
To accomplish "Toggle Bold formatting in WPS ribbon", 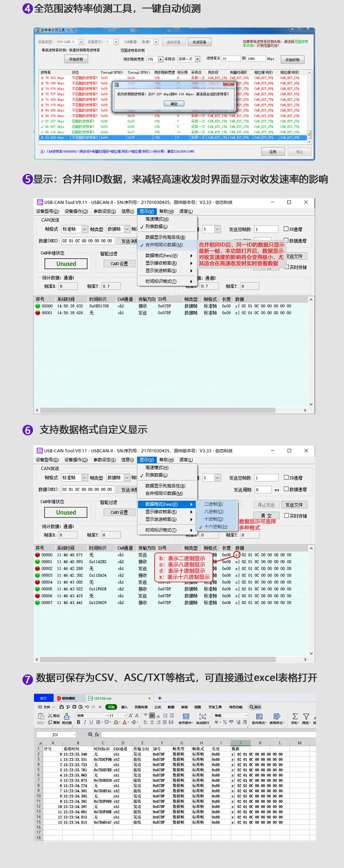I will [78, 723].
